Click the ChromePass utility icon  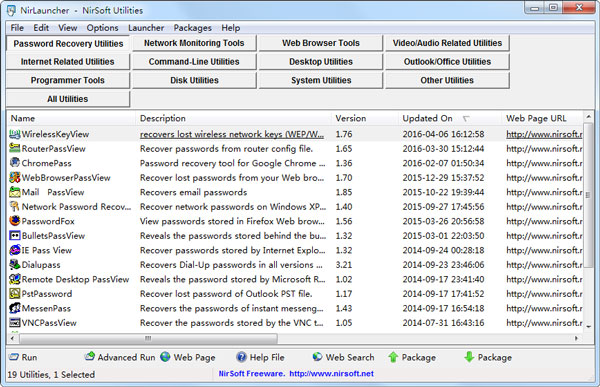(x=15, y=163)
